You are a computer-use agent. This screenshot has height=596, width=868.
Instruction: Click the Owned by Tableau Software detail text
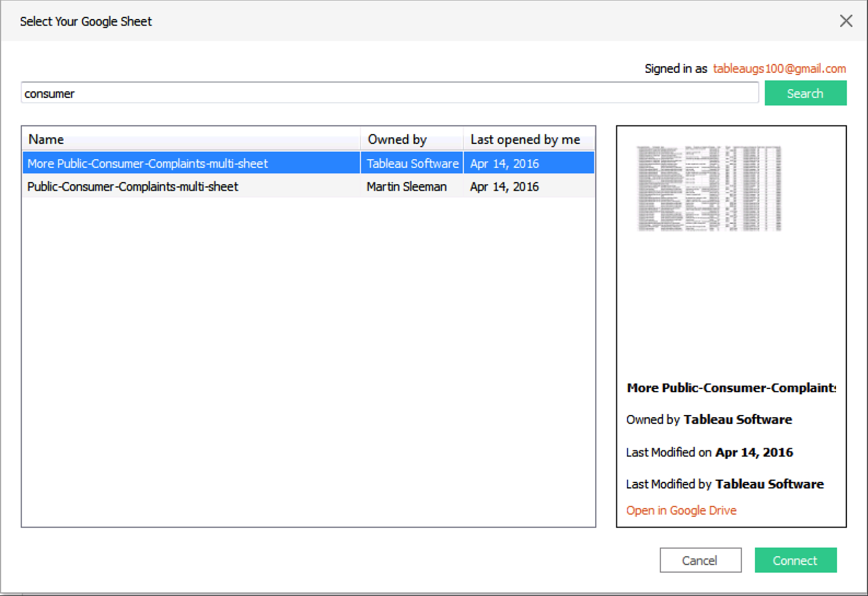click(x=709, y=419)
